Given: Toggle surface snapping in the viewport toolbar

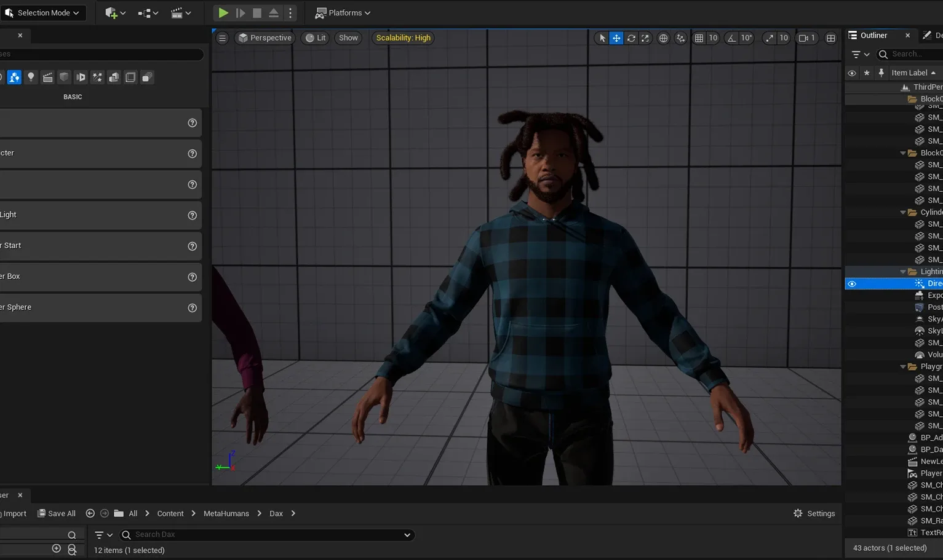Looking at the screenshot, I should [x=681, y=37].
